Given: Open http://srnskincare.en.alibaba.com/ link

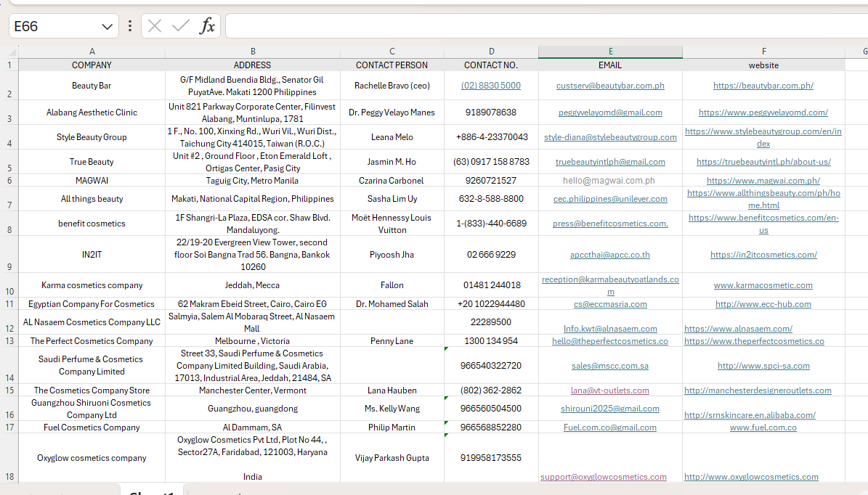Looking at the screenshot, I should point(750,415).
